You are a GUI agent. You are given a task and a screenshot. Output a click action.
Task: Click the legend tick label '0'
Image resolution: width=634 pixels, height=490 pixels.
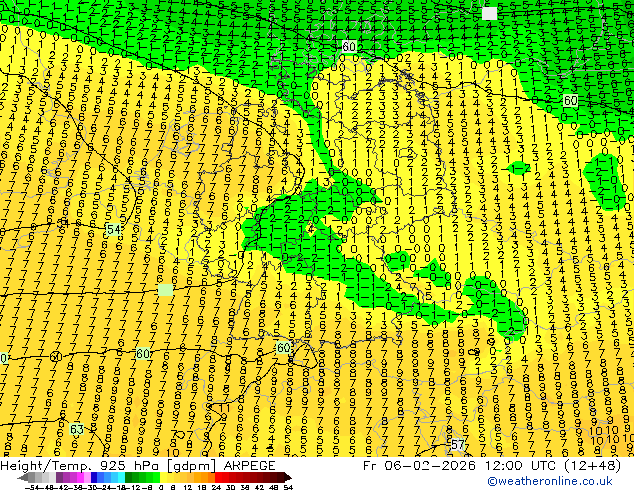[161, 487]
